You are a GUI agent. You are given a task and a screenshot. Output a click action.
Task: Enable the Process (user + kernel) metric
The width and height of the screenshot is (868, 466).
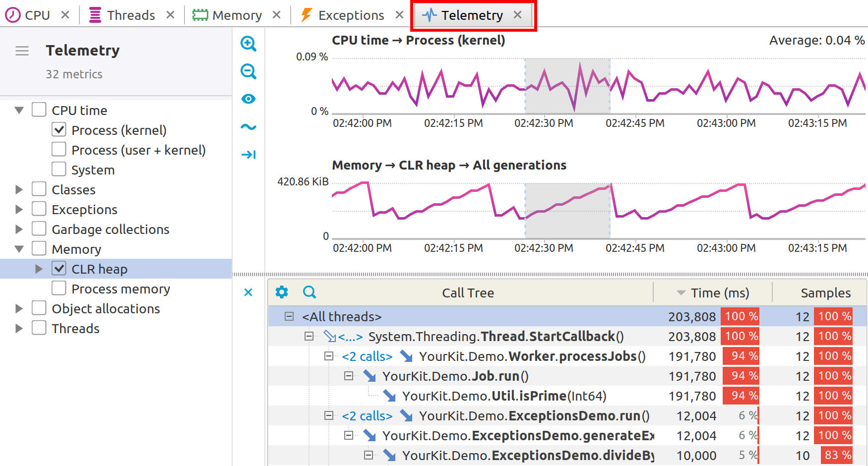59,149
